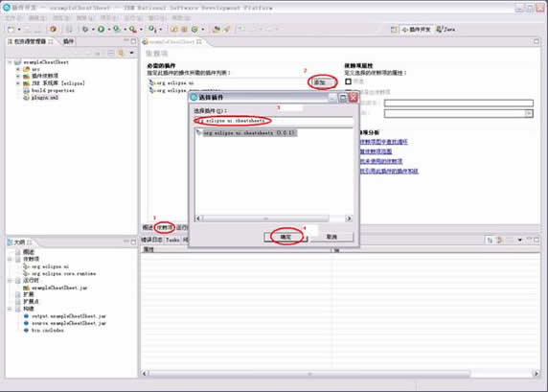Click the dialog's horizontal scrollbar
This screenshot has height=392, width=548.
273,219
